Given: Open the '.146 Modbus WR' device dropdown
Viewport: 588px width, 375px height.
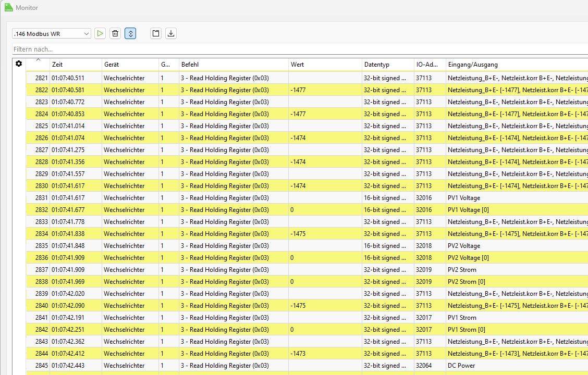Looking at the screenshot, I should coord(52,34).
